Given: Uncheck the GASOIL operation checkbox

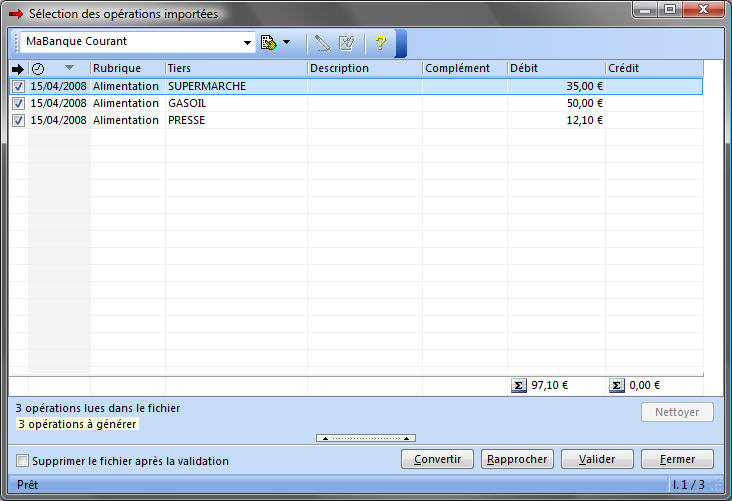Looking at the screenshot, I should point(18,104).
